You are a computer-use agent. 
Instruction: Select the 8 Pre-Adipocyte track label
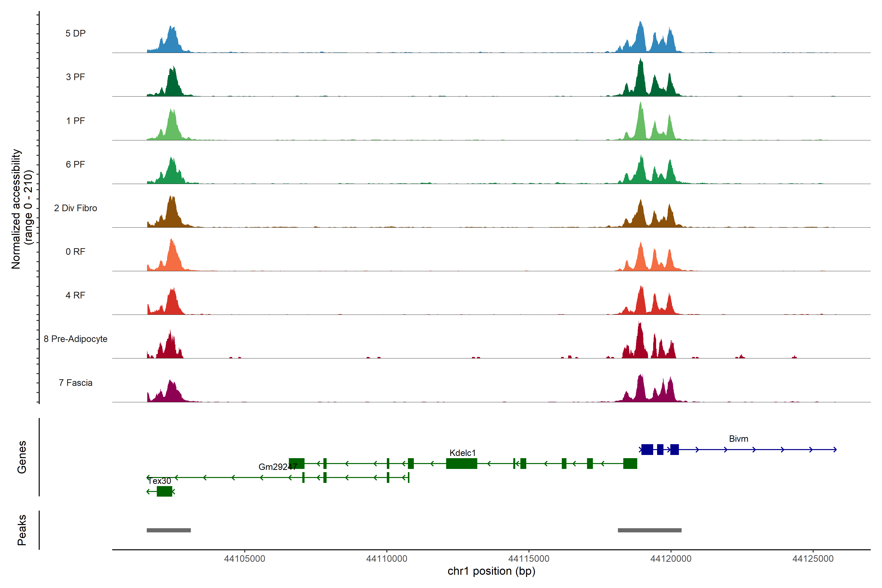point(75,339)
